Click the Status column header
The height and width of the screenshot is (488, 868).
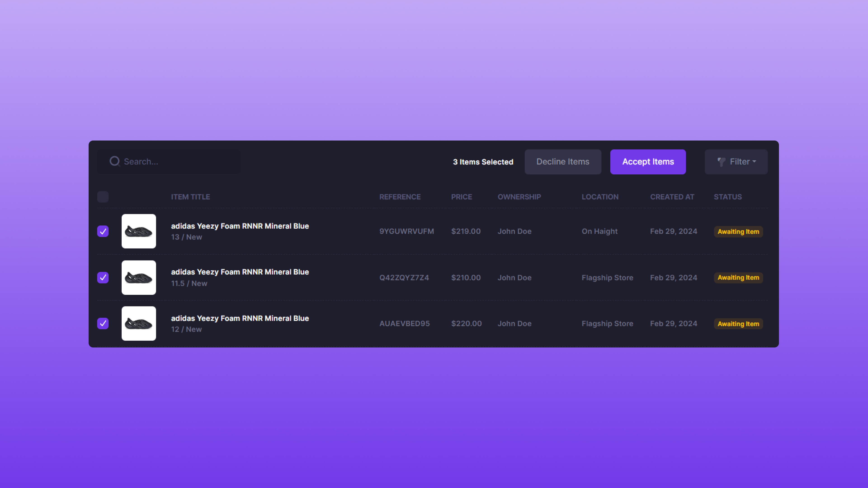[727, 197]
